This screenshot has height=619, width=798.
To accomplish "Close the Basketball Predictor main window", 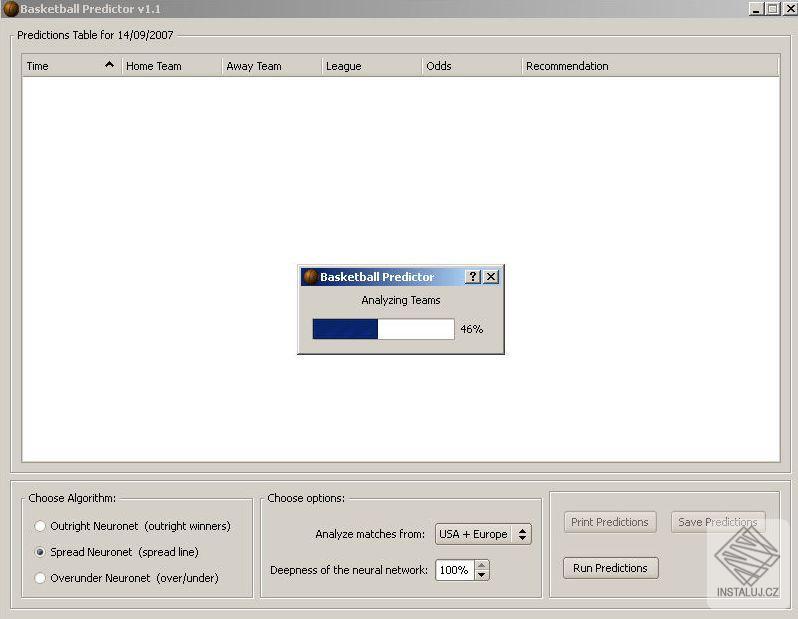I will point(790,9).
